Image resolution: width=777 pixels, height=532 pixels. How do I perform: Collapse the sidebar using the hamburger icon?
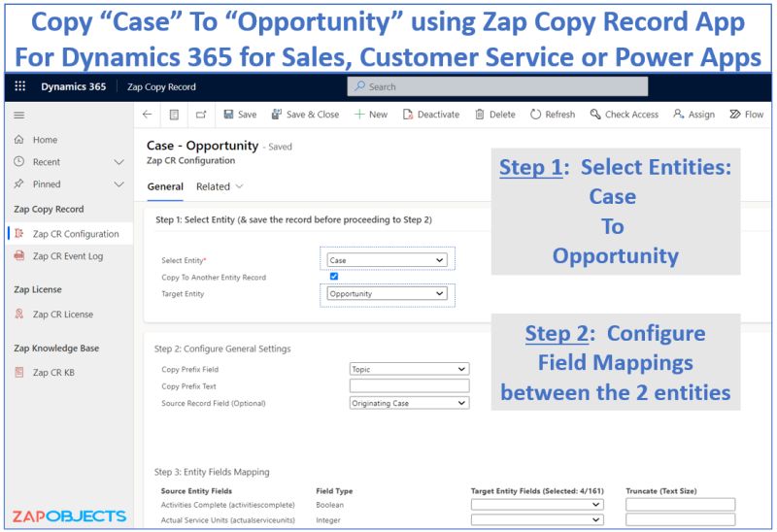[x=19, y=116]
